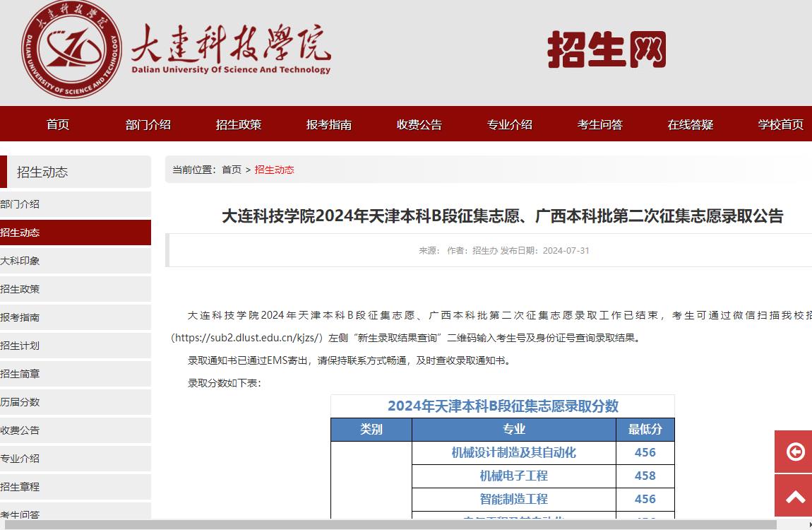Select 报考指南 from the top navigation
This screenshot has height=530, width=812.
(329, 124)
